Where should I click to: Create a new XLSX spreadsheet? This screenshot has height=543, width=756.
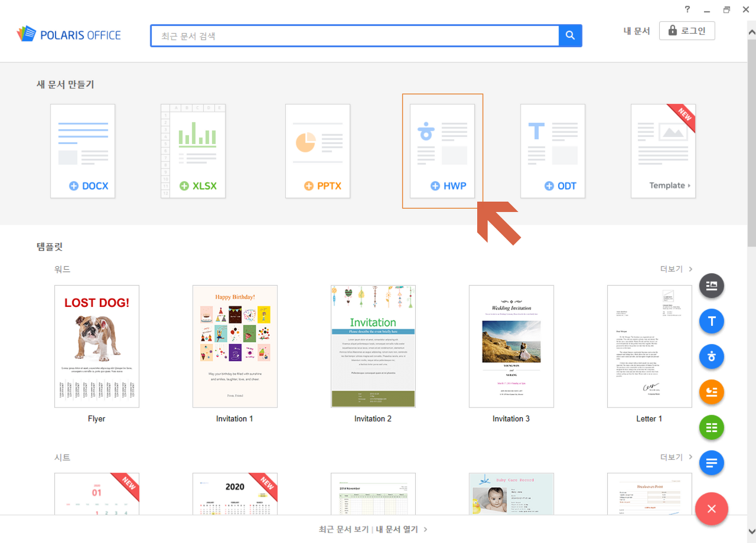point(193,151)
